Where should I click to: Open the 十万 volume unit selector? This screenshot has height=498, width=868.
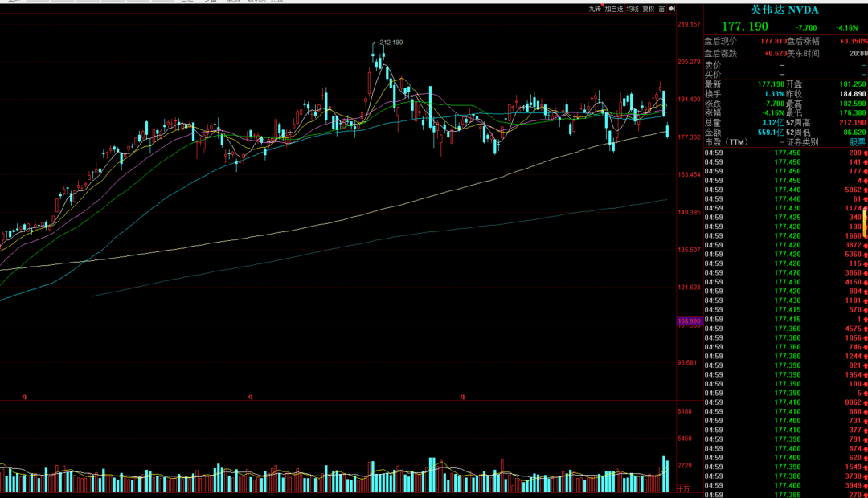tap(683, 488)
